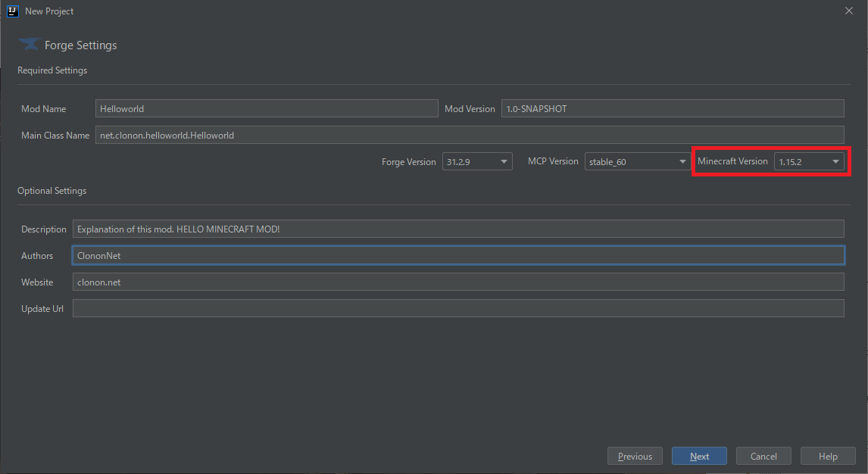The image size is (868, 474).
Task: Click the 'Forge Settings' heading text
Action: (x=81, y=45)
